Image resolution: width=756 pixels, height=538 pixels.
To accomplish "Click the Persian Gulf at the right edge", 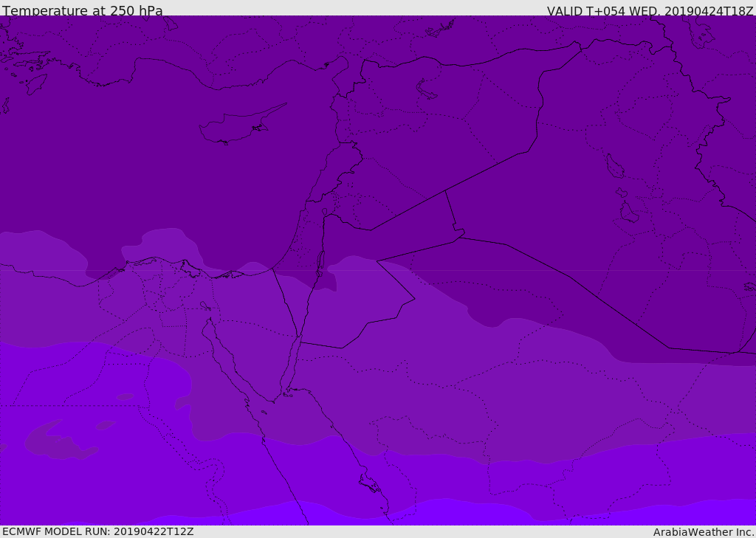I will click(x=749, y=286).
